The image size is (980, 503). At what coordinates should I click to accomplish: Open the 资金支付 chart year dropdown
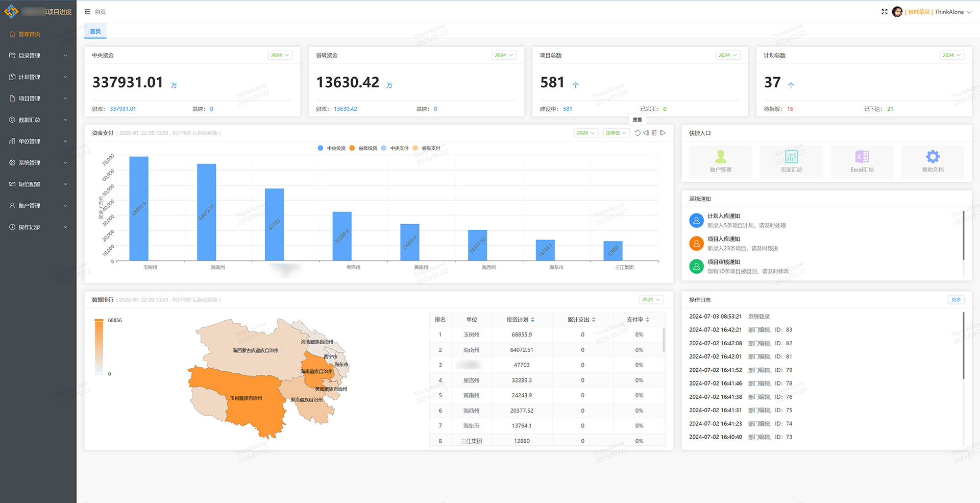tap(586, 133)
